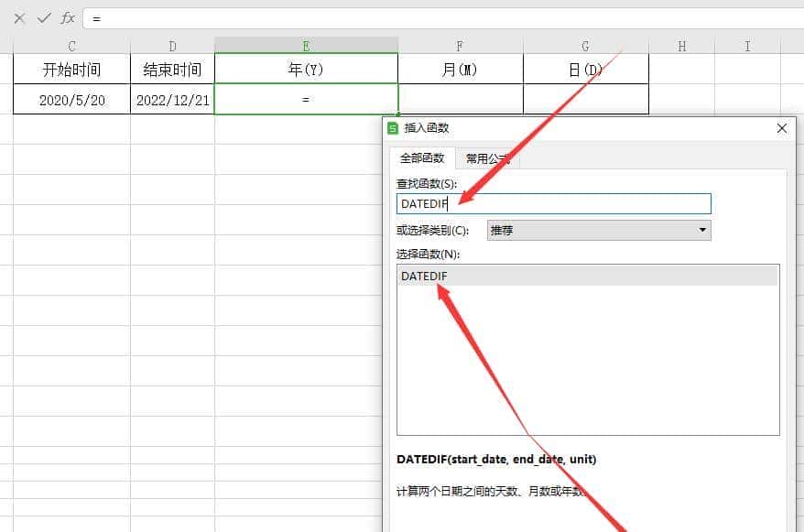Click the 开始时间 header cell
This screenshot has width=804, height=532.
tap(71, 70)
